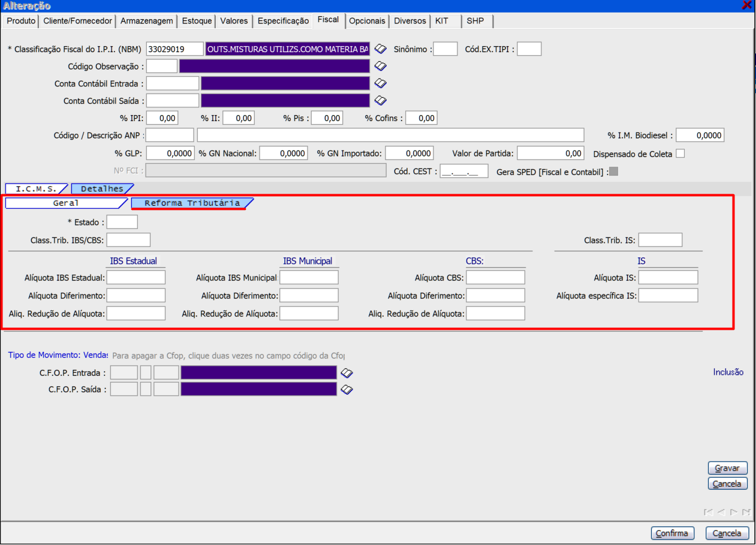Screen dimensions: 756x545
Task: Open the Cliente/Fornecedor tab
Action: (x=77, y=21)
